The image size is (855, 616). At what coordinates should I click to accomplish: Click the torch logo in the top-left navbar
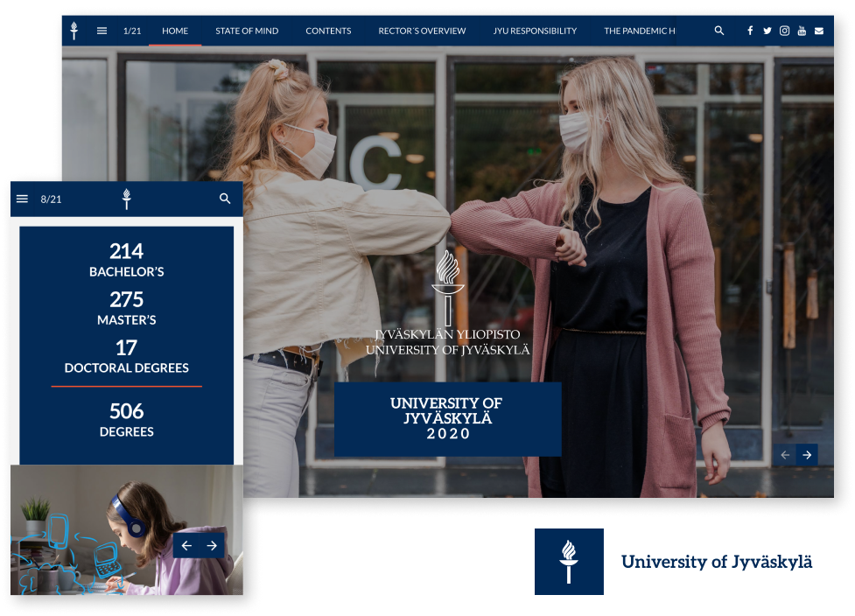click(74, 31)
